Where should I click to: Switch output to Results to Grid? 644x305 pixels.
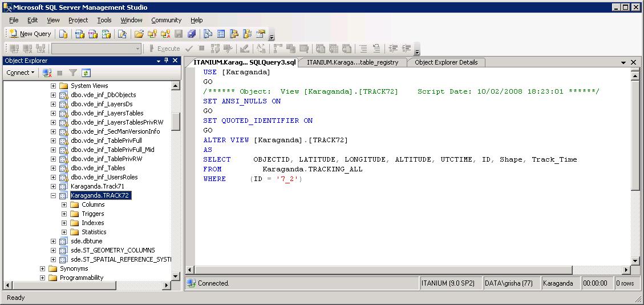tap(334, 49)
